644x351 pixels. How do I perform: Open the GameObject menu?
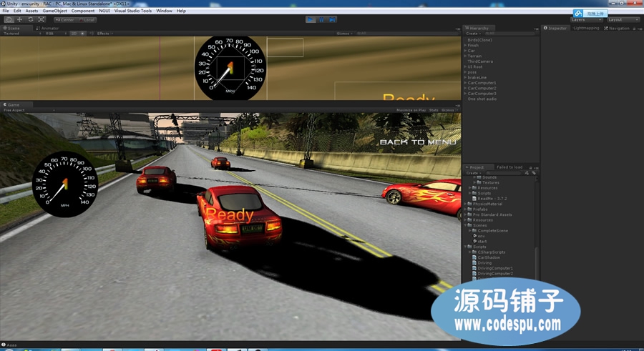click(x=54, y=11)
